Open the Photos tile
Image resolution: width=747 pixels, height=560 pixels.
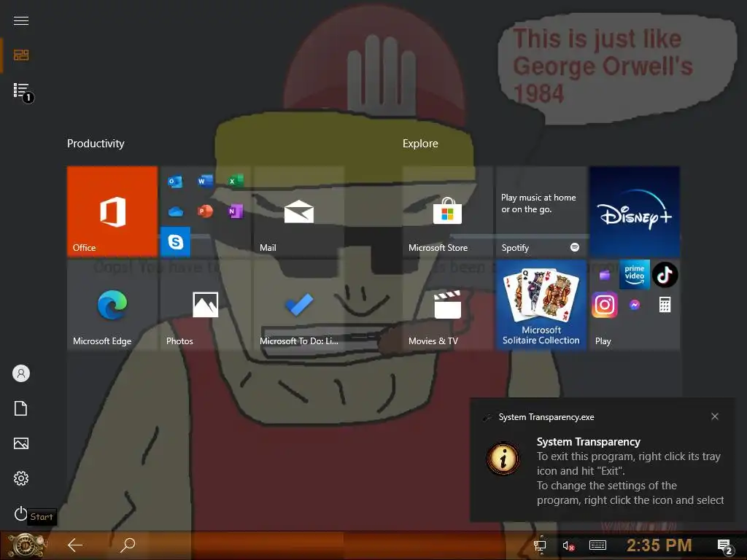pyautogui.click(x=205, y=305)
